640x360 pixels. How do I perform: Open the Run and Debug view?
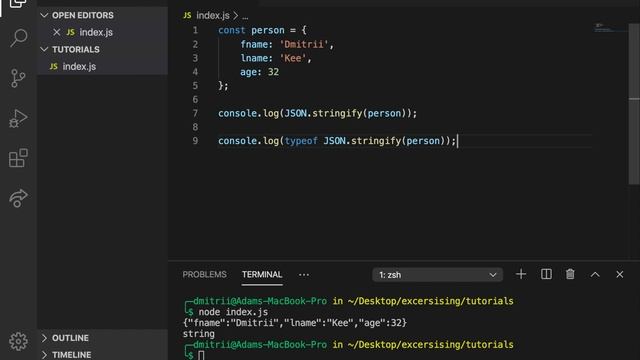18,118
